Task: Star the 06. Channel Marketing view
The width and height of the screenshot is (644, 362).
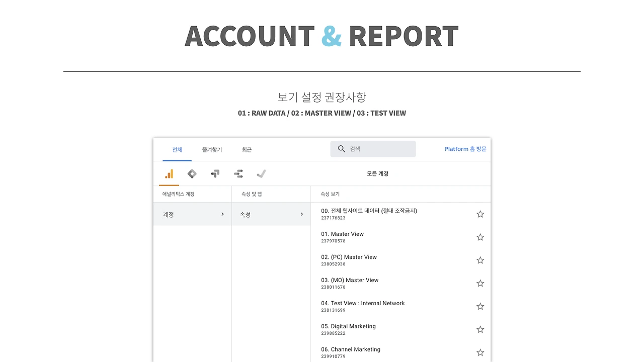Action: pyautogui.click(x=480, y=352)
